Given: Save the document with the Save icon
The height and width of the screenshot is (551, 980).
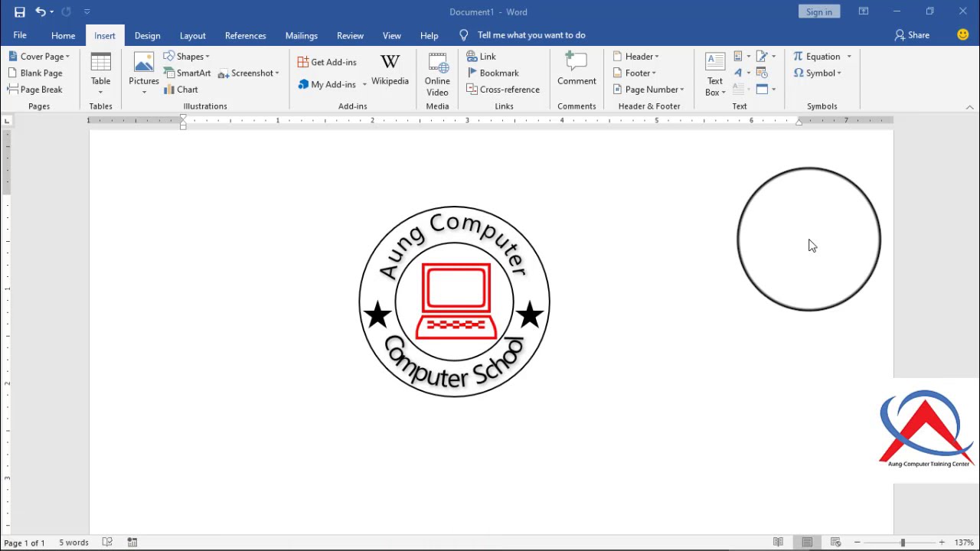Looking at the screenshot, I should click(x=20, y=11).
